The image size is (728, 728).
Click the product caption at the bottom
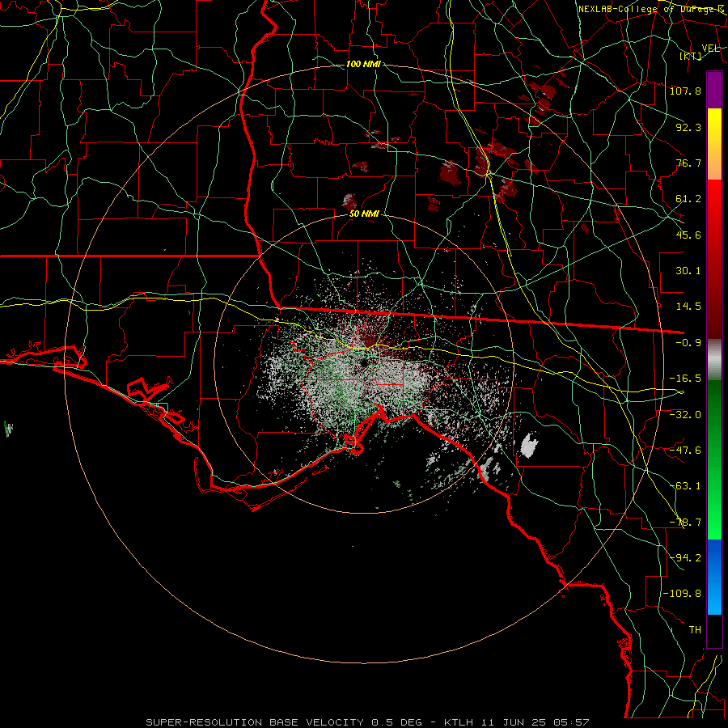pyautogui.click(x=367, y=722)
